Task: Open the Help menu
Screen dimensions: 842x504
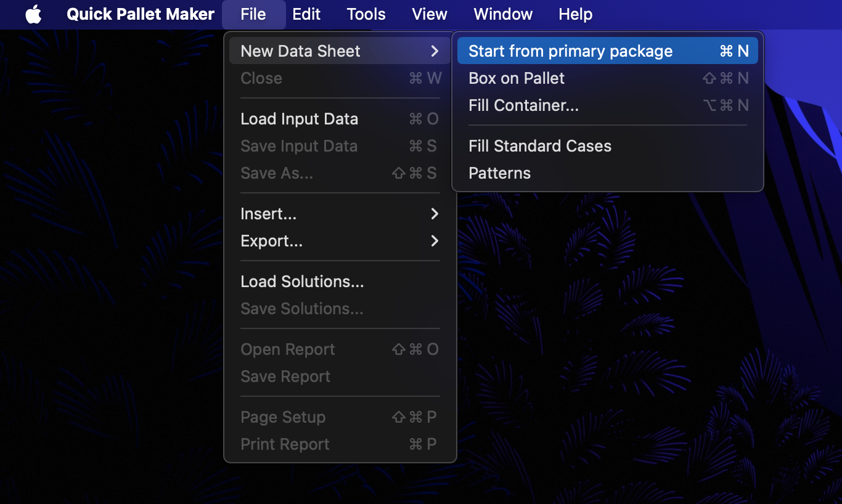Action: 576,14
